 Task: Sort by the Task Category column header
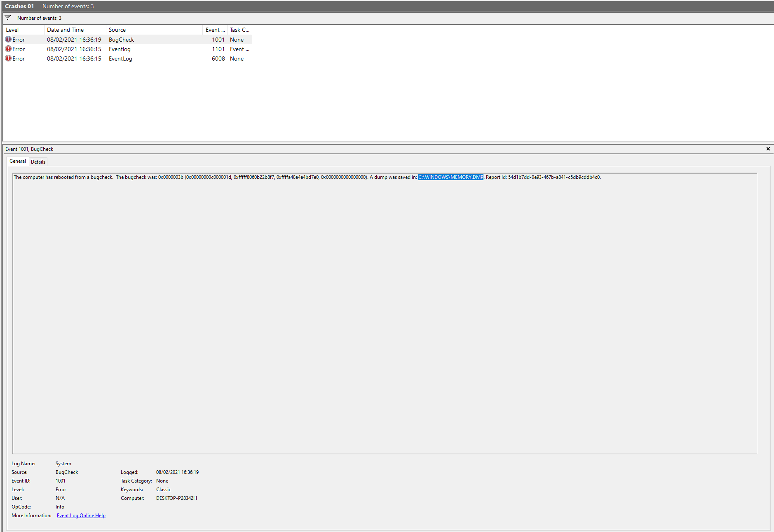239,29
